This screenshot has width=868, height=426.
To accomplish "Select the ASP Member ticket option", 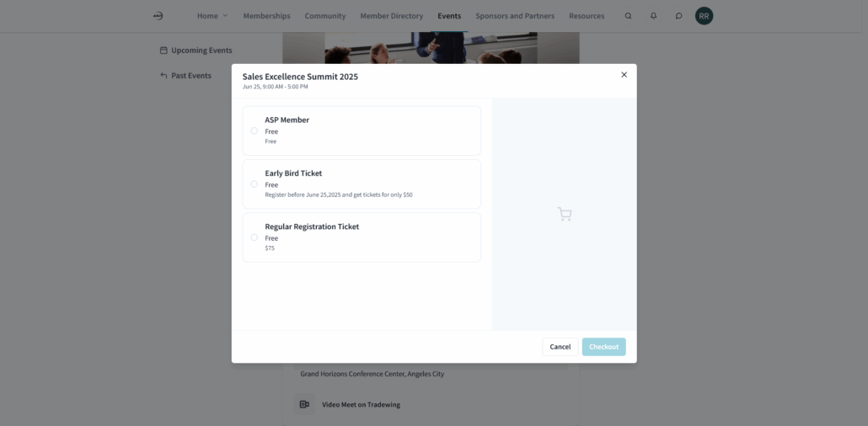I will (255, 130).
